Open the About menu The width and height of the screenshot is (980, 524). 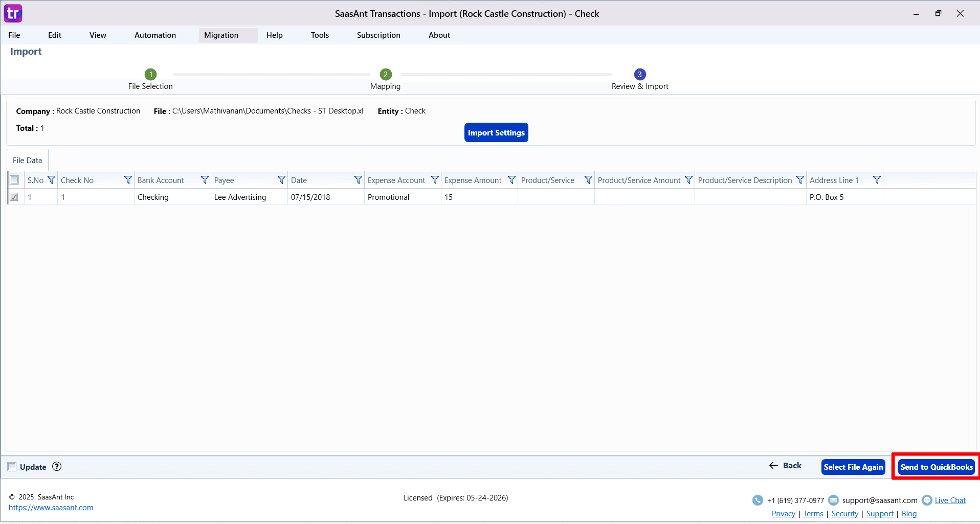point(439,35)
